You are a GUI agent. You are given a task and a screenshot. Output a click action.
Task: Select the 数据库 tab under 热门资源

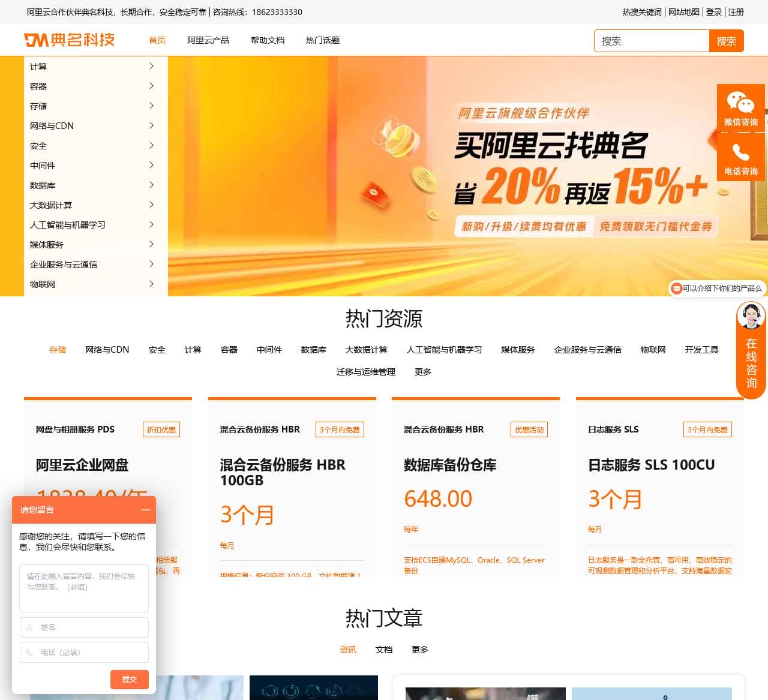coord(314,350)
